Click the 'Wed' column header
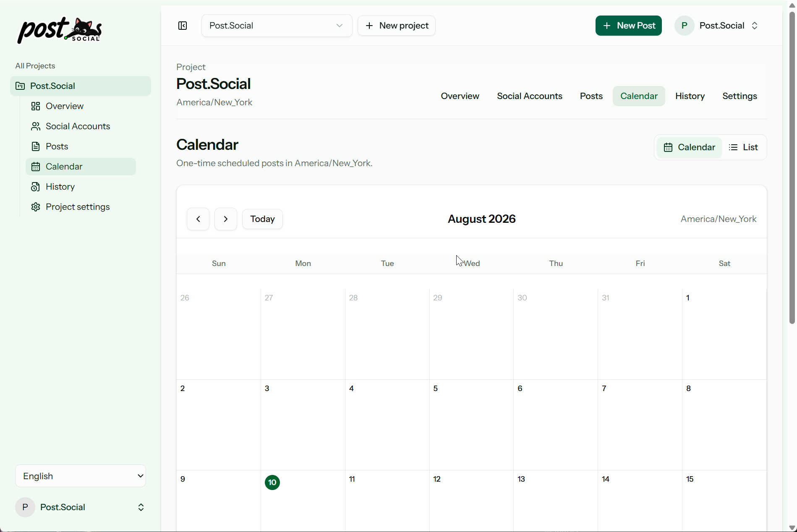This screenshot has width=797, height=532. tap(472, 263)
